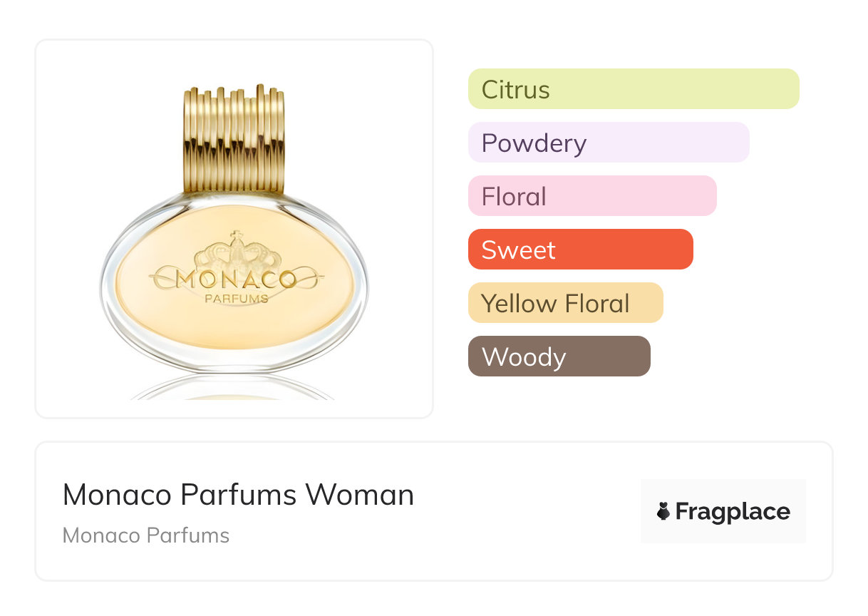This screenshot has width=868, height=616.
Task: Click the pink Floral accord bar
Action: tap(592, 196)
